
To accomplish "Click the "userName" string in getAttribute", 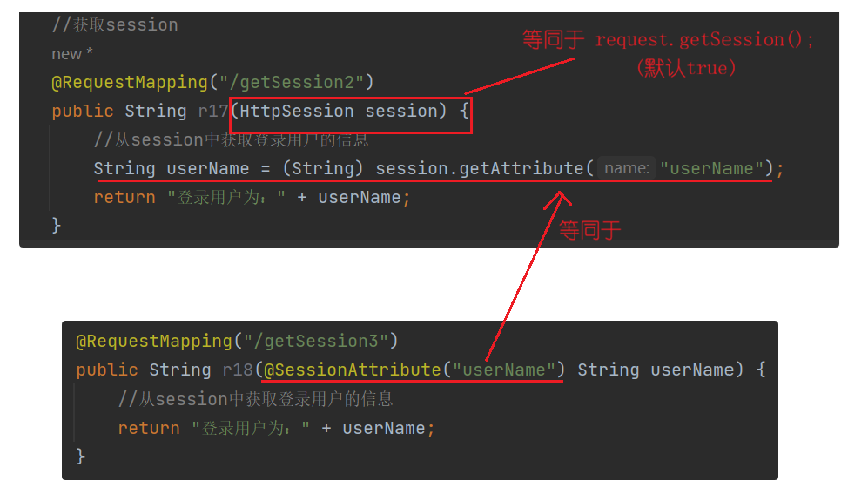I will pos(711,168).
